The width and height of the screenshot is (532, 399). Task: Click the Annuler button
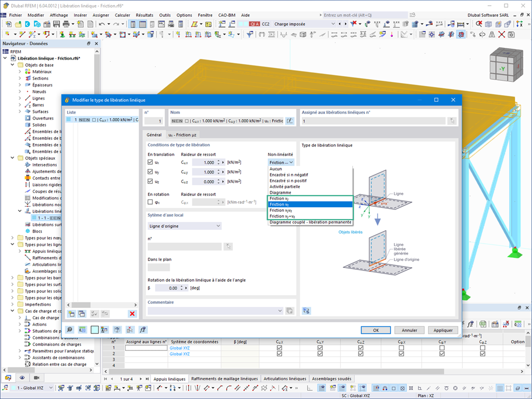[410, 330]
